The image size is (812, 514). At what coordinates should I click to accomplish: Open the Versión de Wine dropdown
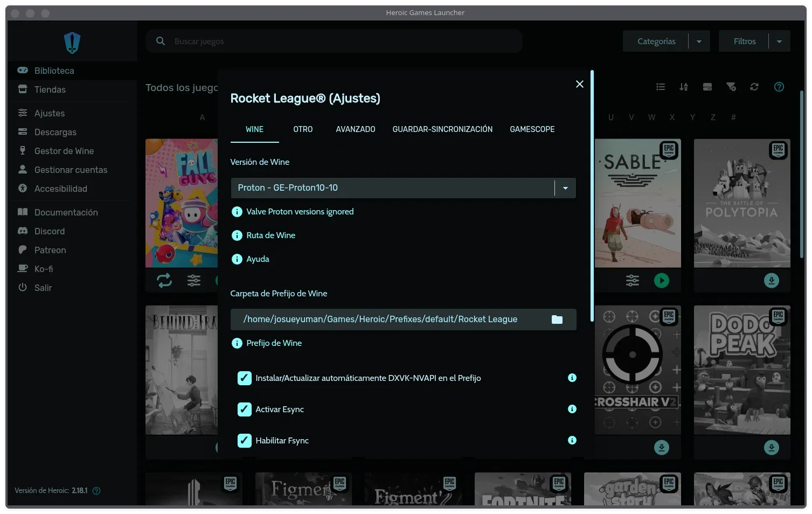coord(403,188)
